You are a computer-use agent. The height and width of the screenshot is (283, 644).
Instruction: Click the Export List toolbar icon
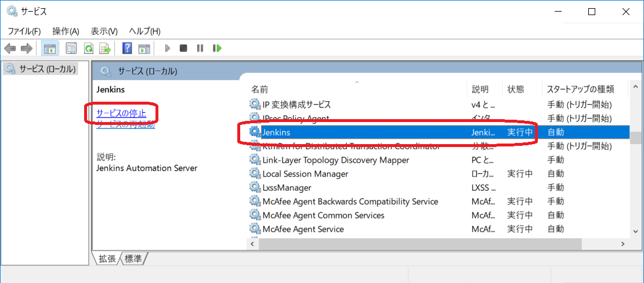[x=106, y=49]
